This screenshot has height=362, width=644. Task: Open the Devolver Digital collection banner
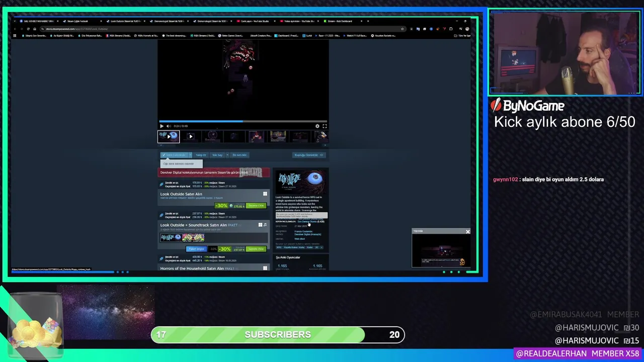(214, 172)
